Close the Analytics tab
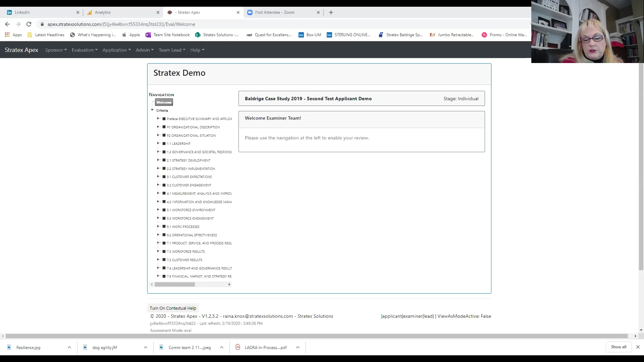 pyautogui.click(x=158, y=12)
